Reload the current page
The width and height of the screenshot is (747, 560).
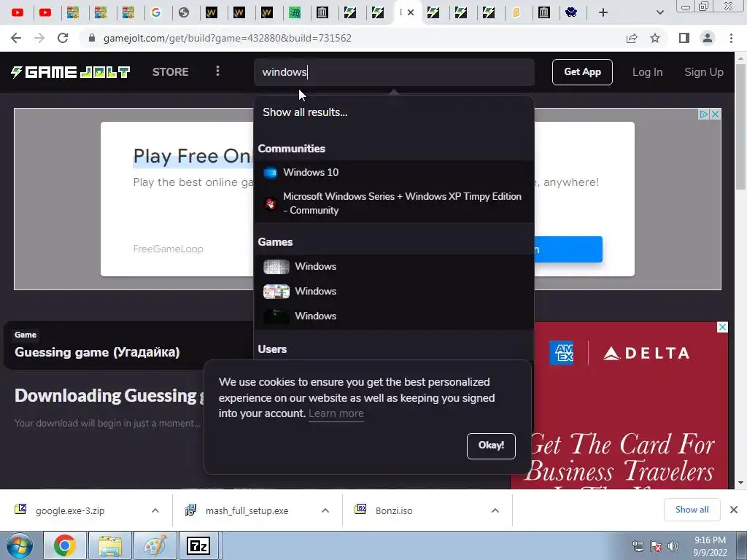coord(63,38)
